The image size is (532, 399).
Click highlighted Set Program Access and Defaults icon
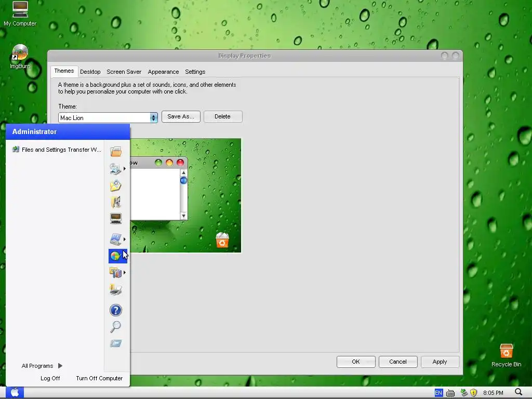(x=118, y=256)
